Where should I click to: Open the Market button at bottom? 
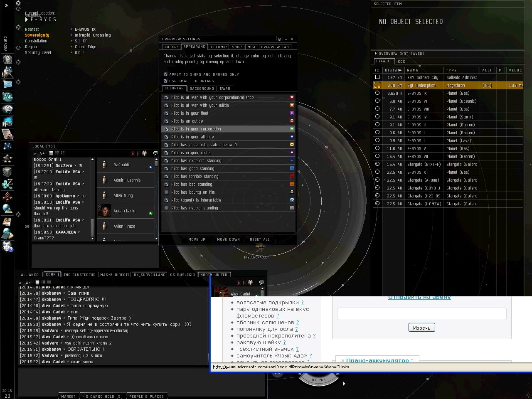[68, 397]
